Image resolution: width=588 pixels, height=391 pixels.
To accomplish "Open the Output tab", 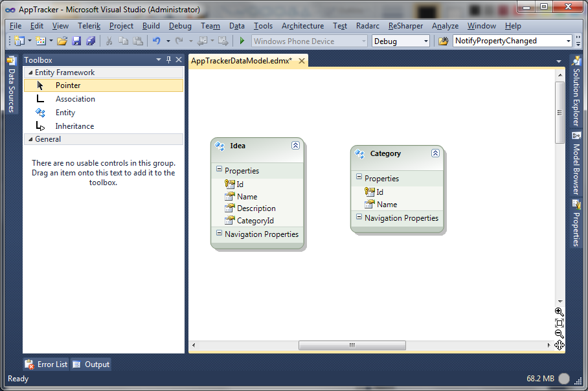I will (x=91, y=364).
